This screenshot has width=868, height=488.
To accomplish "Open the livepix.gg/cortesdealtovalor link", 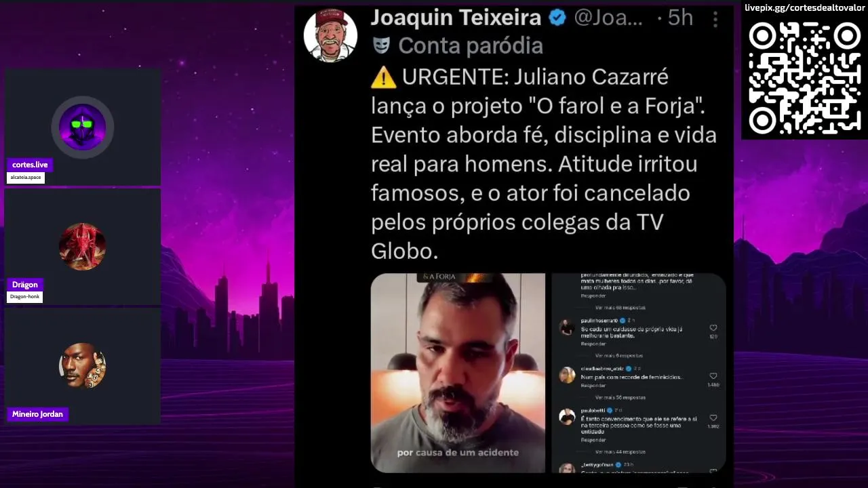I will pos(805,8).
